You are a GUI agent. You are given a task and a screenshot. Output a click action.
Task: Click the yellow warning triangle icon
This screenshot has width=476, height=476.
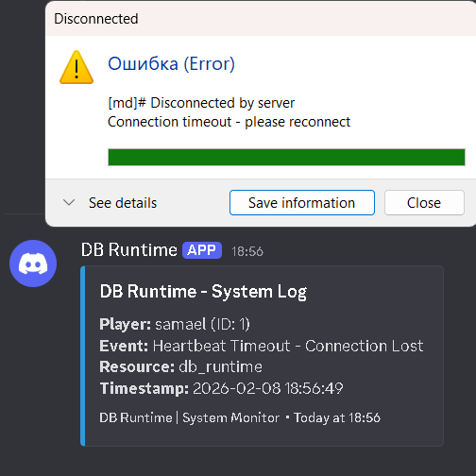pos(76,67)
